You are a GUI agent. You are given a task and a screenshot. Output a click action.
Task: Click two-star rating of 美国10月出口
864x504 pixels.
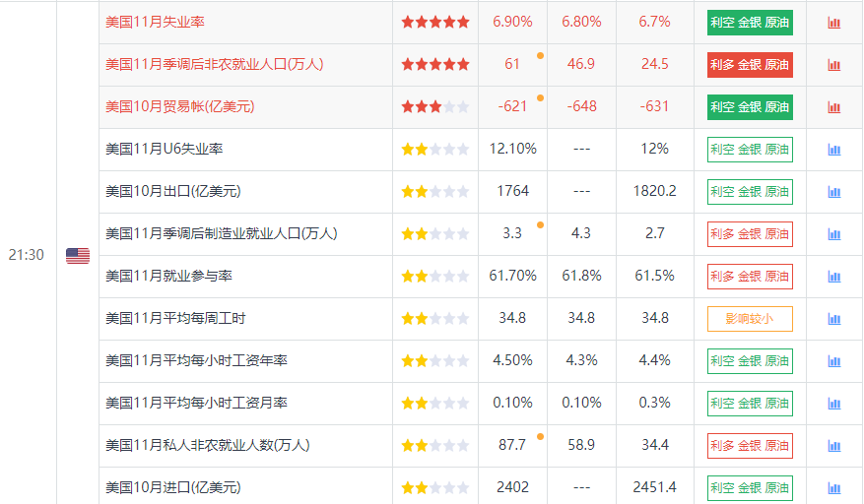tap(435, 192)
